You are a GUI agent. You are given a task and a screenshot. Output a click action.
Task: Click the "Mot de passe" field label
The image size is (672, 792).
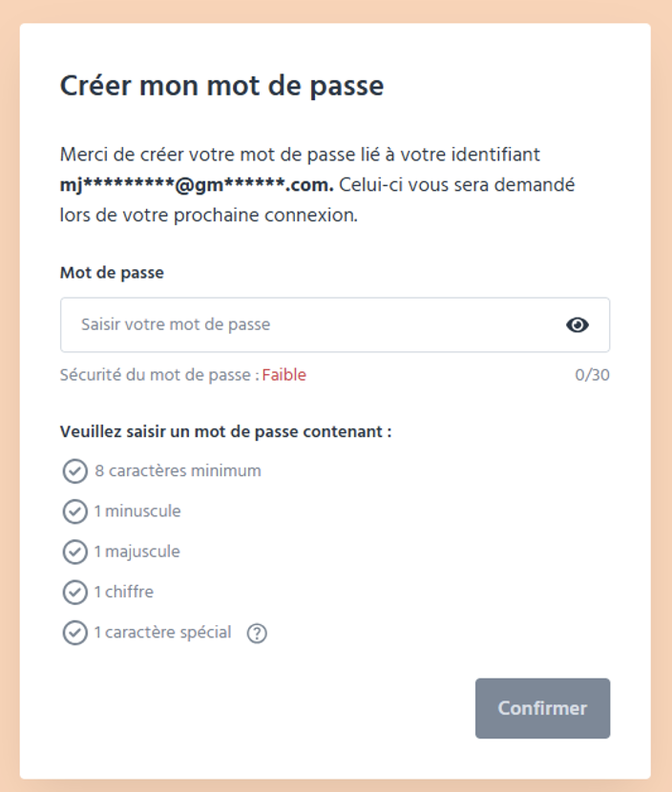(x=112, y=273)
